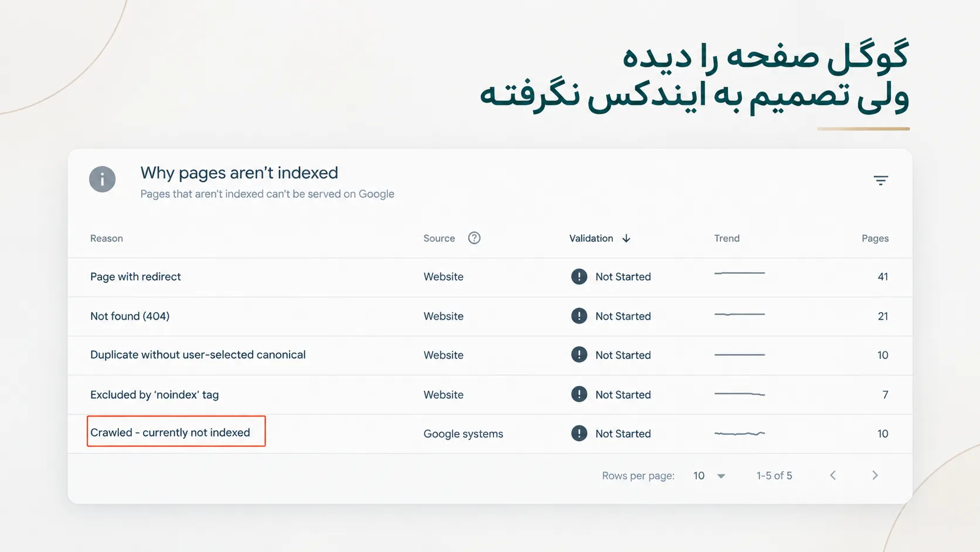This screenshot has height=552, width=980.
Task: Open Crawled - currently not indexed reason
Action: (x=170, y=432)
